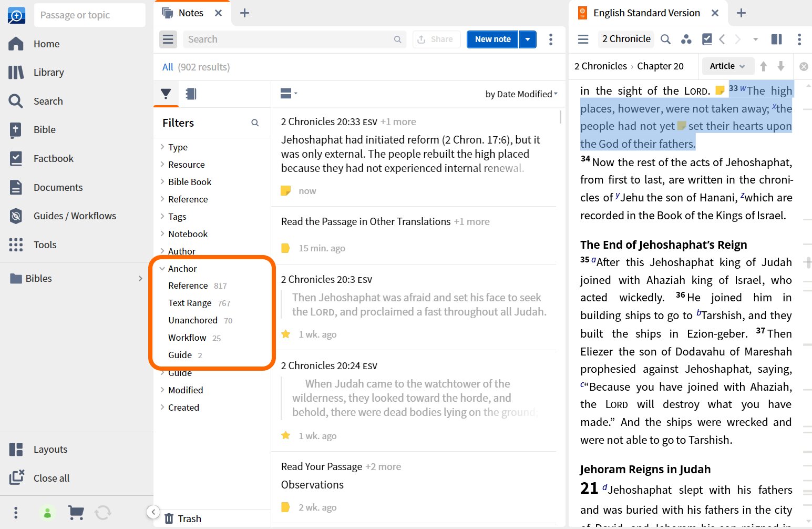Close the ESV locator bar
This screenshot has width=812, height=529.
804,66
